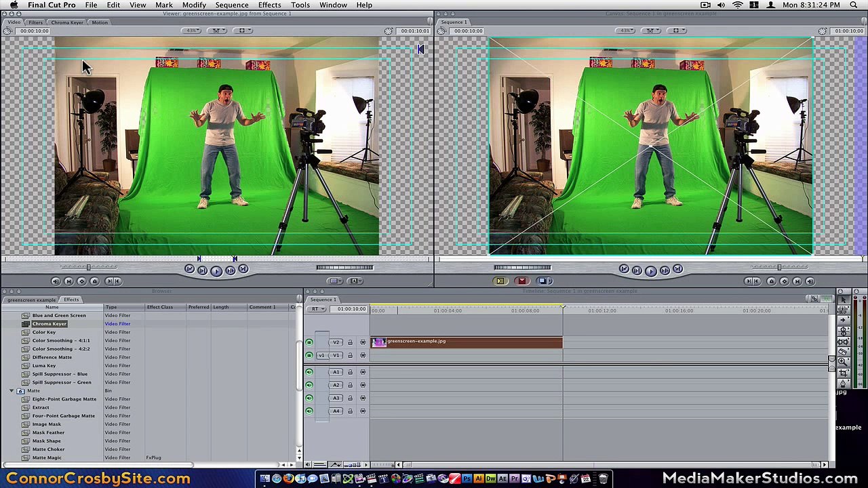Switch to the Chroma Keyer tab
868x488 pixels.
click(67, 22)
